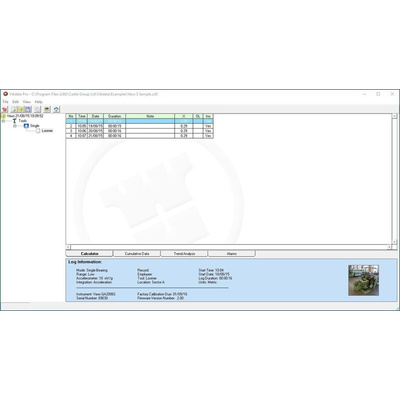Viewport: 400px width, 400px height.
Task: Click the house-shaped home toolbar icon
Action: 57,109
